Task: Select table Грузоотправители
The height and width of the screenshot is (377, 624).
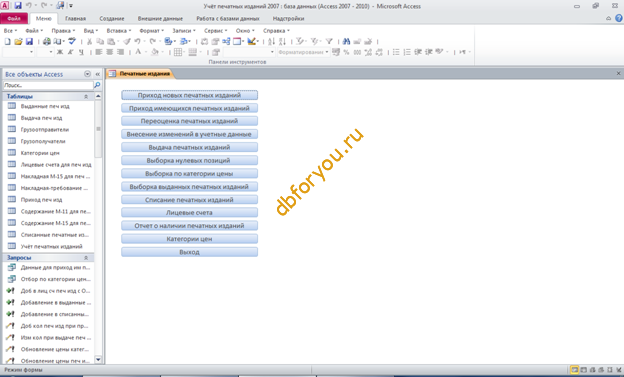Action: [x=45, y=129]
